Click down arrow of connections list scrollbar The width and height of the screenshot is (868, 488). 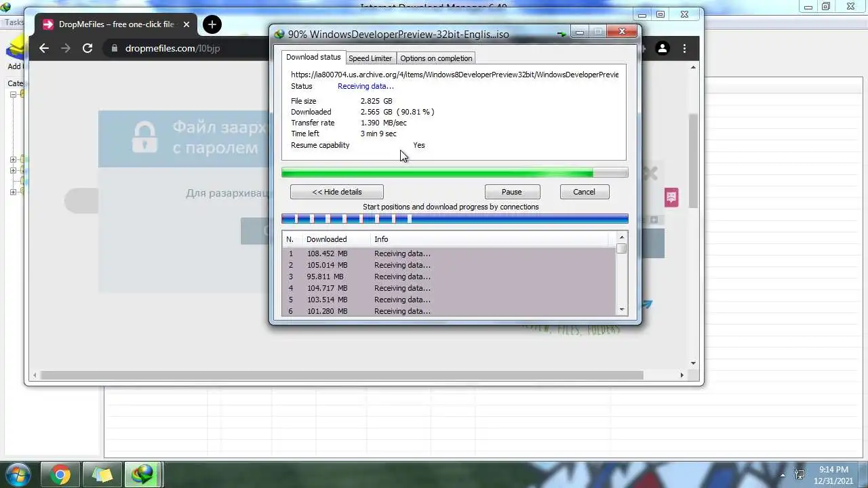pyautogui.click(x=622, y=310)
